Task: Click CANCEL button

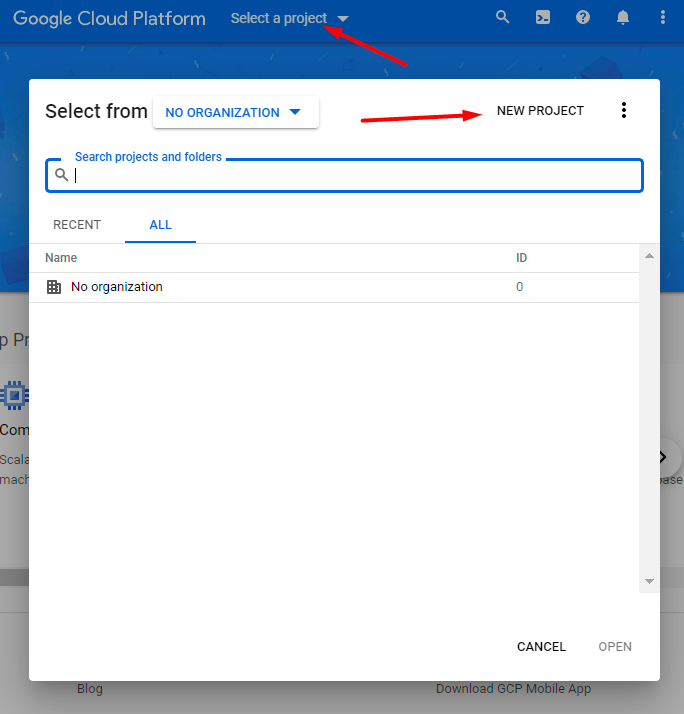Action: click(541, 647)
